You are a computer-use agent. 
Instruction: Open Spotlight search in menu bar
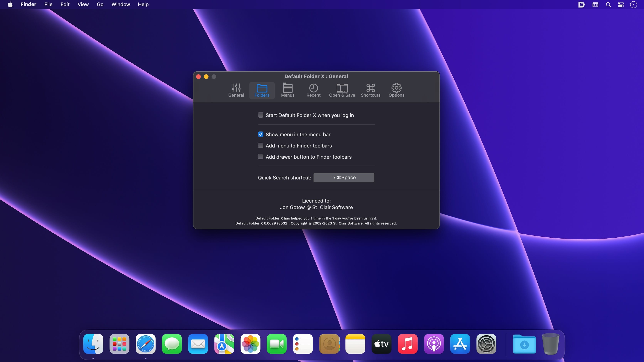coord(608,4)
